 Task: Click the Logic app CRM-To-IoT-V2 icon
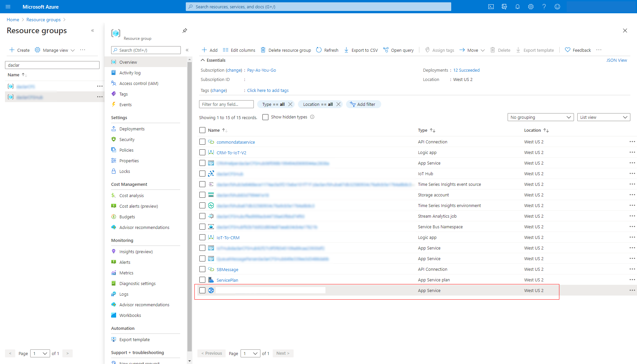[x=211, y=152]
